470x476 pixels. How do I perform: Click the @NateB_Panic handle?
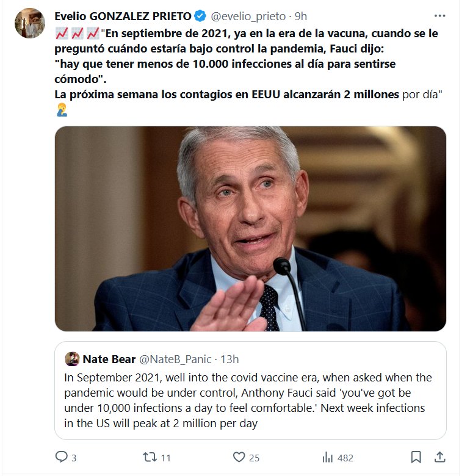(177, 359)
